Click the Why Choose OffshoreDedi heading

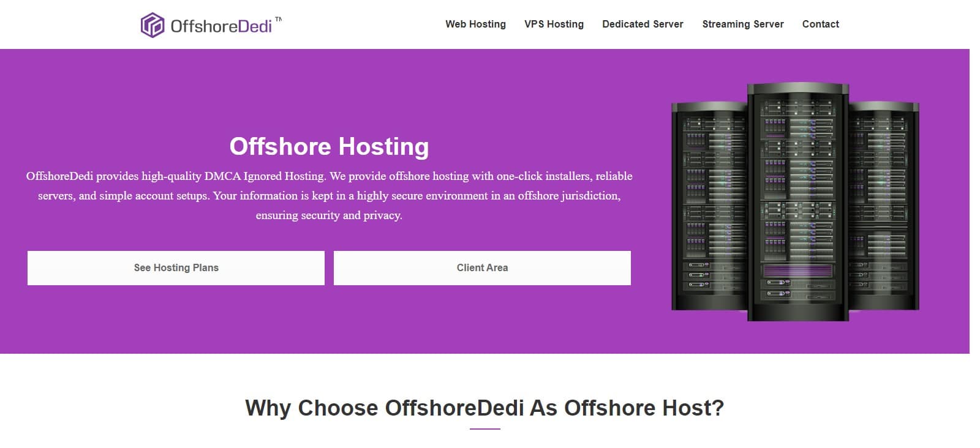[484, 408]
